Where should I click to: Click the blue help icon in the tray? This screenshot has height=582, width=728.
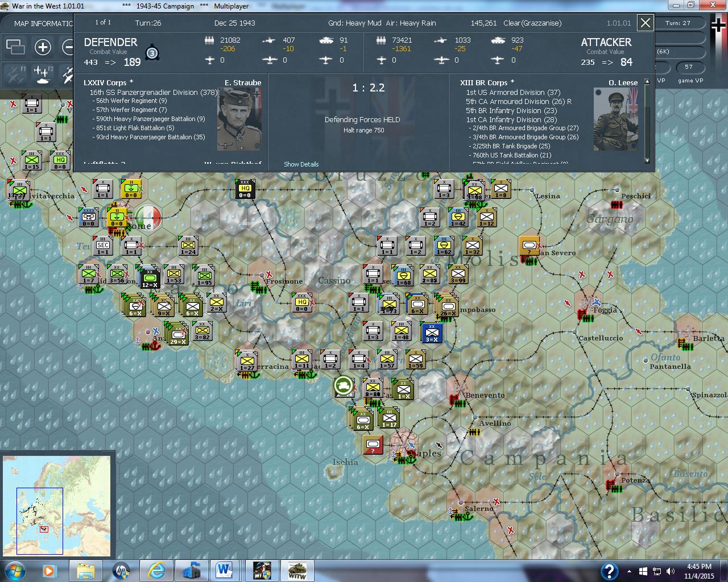tap(609, 571)
